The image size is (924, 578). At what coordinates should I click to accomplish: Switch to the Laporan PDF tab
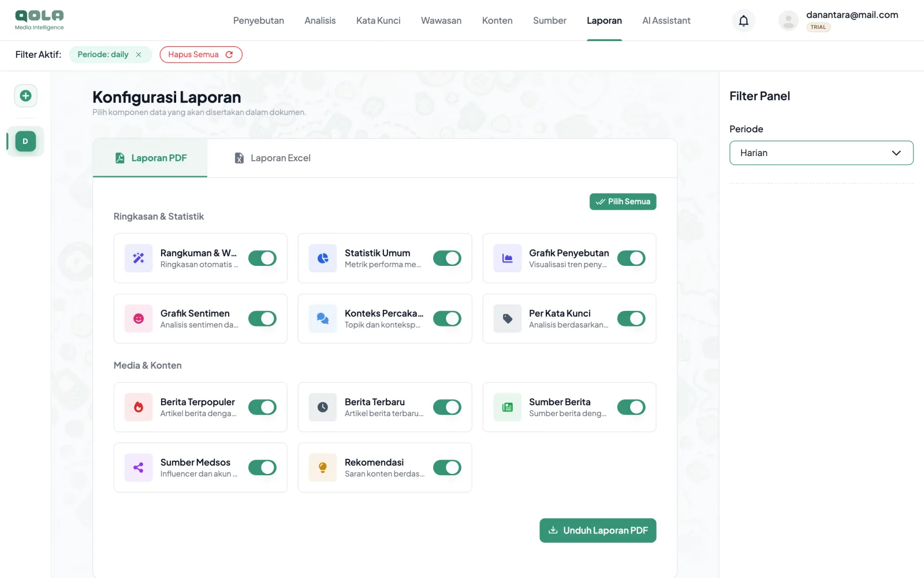[150, 158]
